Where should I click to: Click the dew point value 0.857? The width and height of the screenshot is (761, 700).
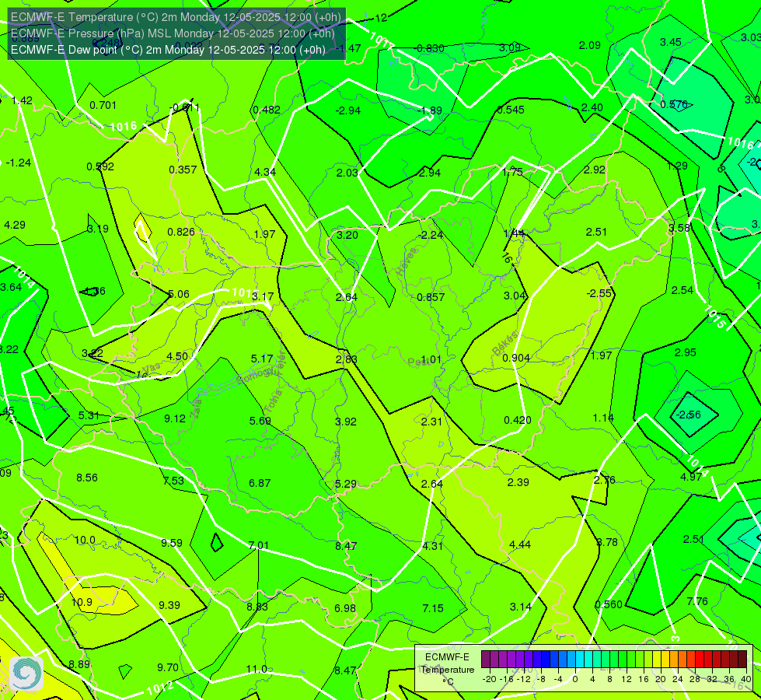(x=431, y=297)
